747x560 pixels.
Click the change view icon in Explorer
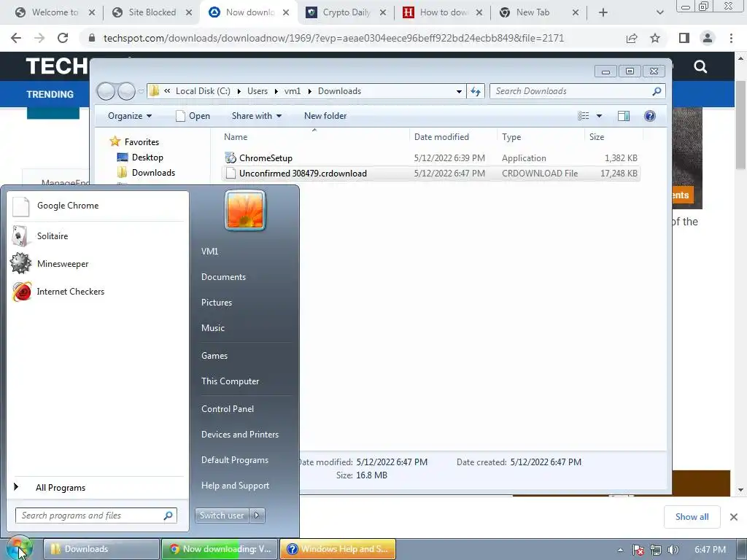[583, 116]
